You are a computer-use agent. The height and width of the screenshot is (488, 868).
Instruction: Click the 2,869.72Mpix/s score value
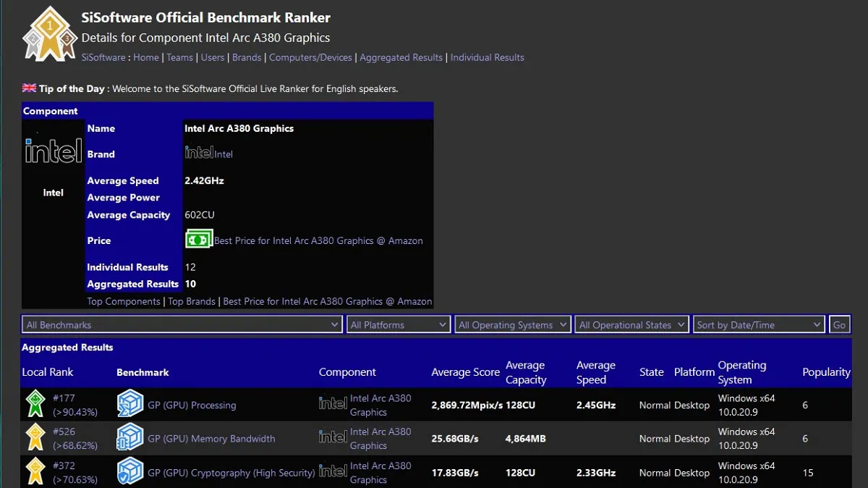[x=467, y=405]
